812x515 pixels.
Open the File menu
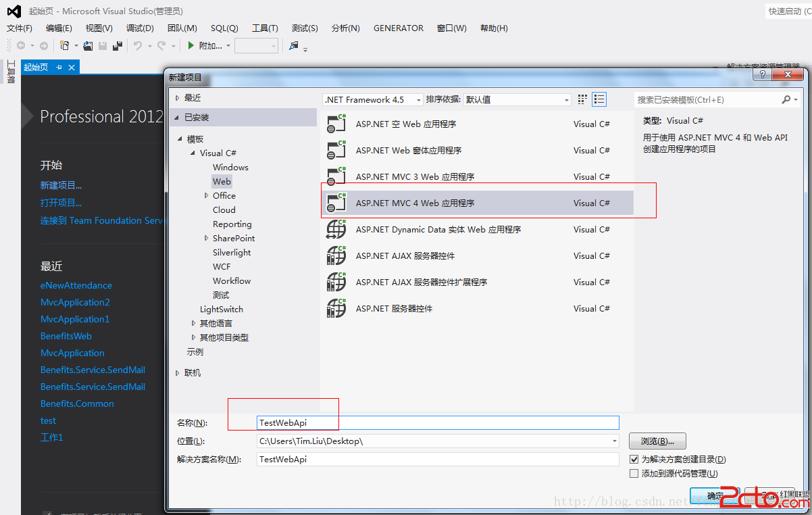[x=20, y=28]
